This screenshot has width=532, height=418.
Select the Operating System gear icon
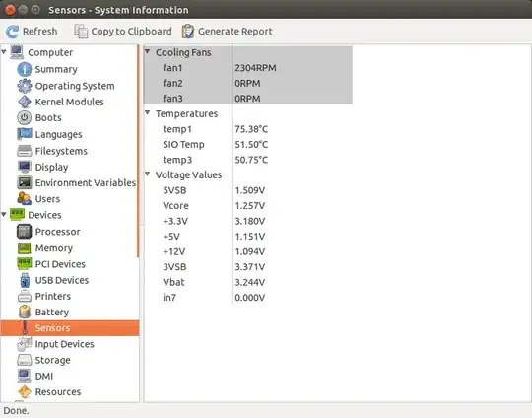pos(24,86)
